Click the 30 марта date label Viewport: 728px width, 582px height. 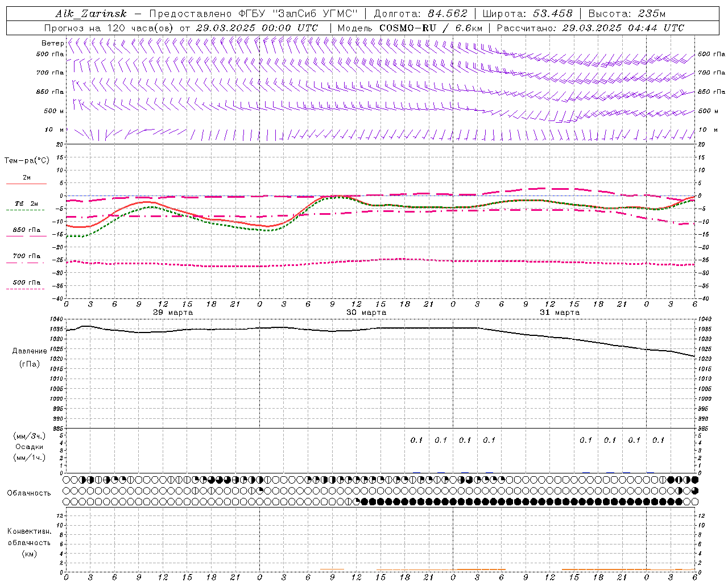(366, 313)
